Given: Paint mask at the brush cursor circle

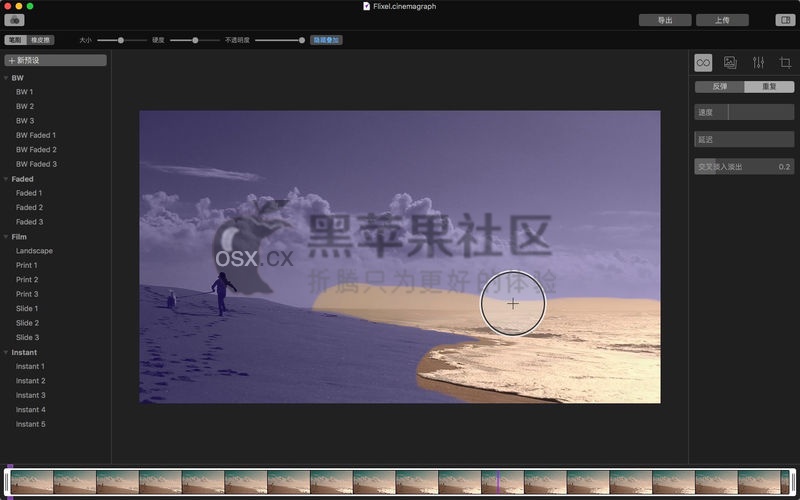Looking at the screenshot, I should tap(513, 304).
